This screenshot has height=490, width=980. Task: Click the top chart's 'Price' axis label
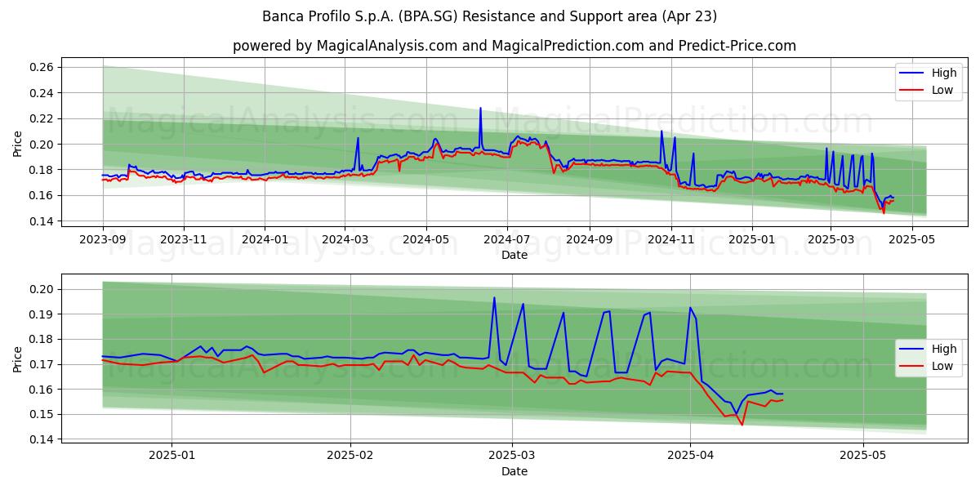18,144
